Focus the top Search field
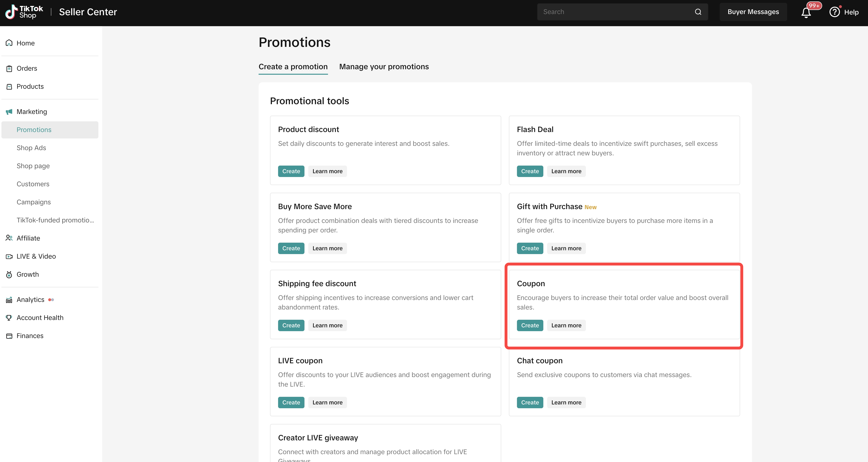This screenshot has height=462, width=868. [613, 12]
